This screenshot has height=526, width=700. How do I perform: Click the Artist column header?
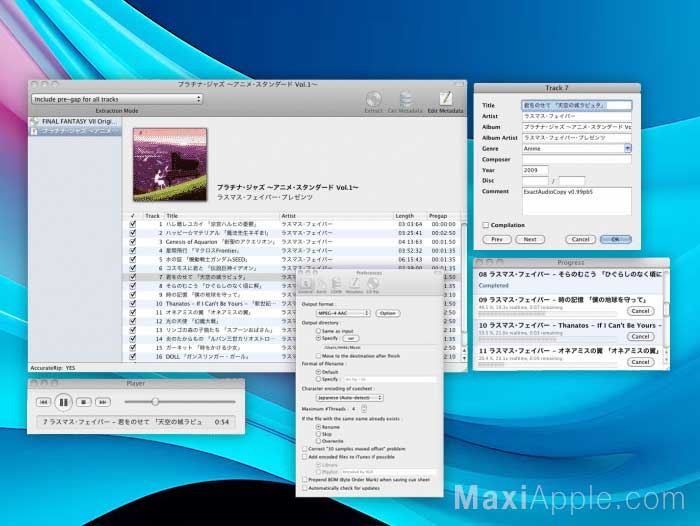point(336,216)
